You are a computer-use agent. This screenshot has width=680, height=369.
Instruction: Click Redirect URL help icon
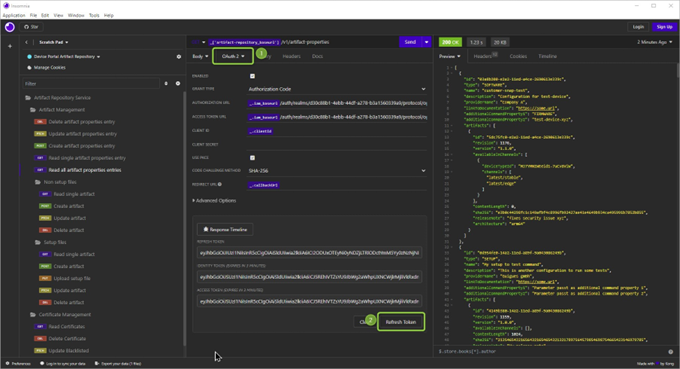pyautogui.click(x=220, y=184)
